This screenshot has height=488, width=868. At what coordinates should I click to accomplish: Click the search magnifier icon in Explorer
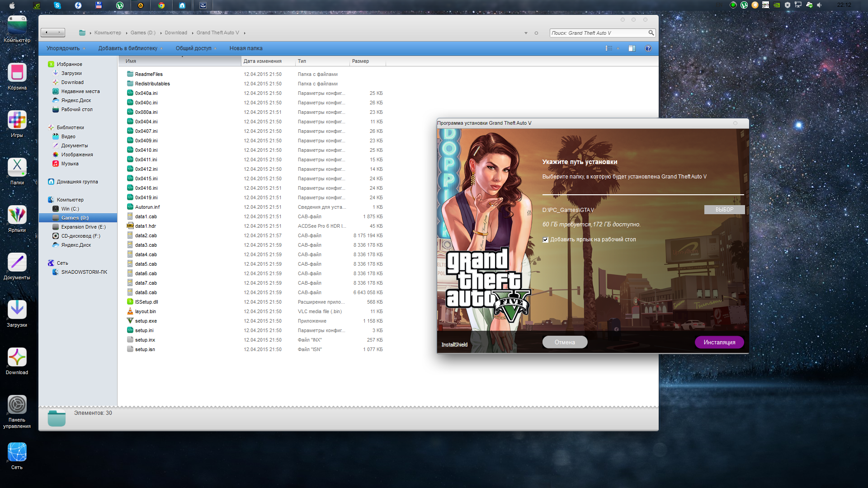click(x=651, y=33)
